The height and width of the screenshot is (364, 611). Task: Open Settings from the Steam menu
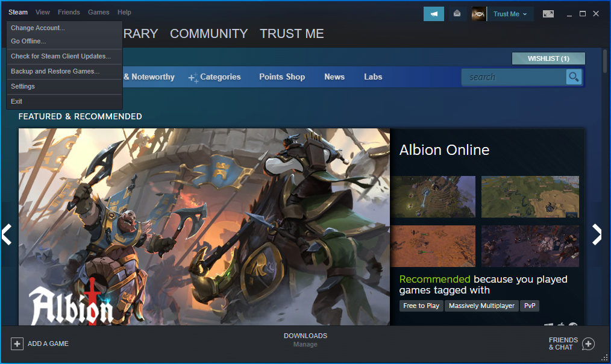(64, 87)
